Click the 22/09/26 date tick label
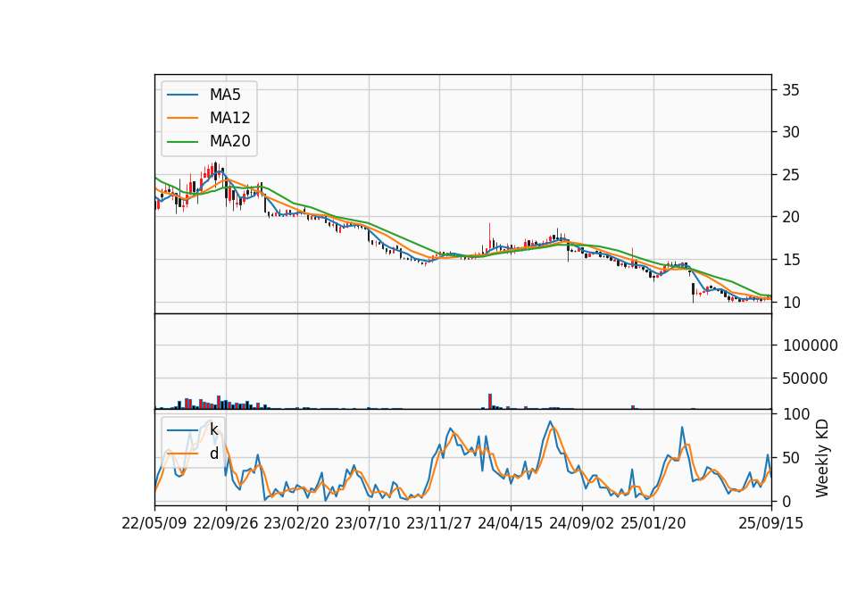This screenshot has width=857, height=616. [226, 523]
